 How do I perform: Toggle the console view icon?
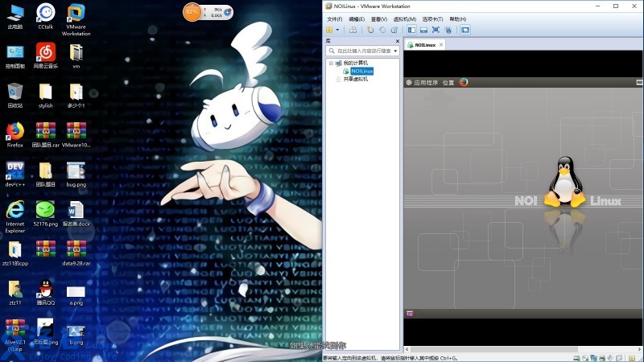coord(465,30)
